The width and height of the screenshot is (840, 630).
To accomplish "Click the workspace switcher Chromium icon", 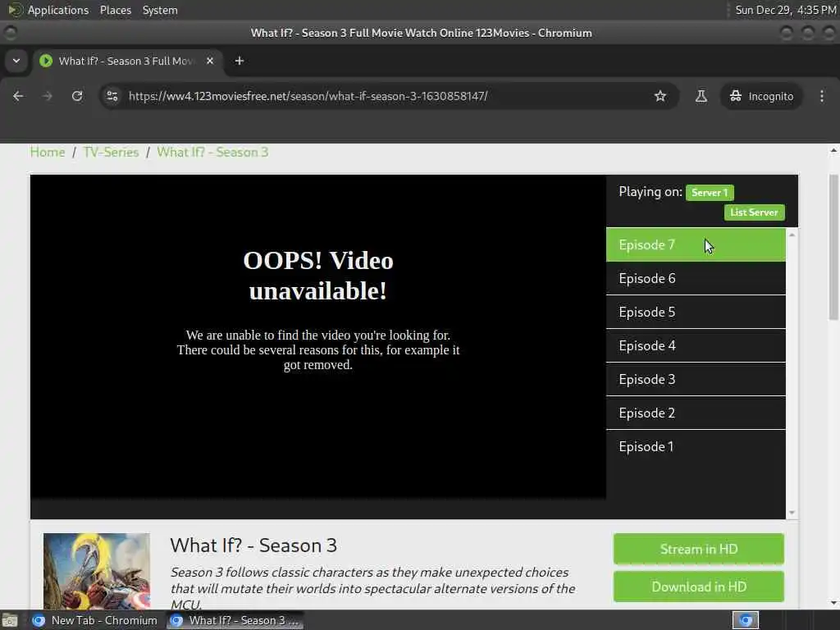I will coord(745,620).
